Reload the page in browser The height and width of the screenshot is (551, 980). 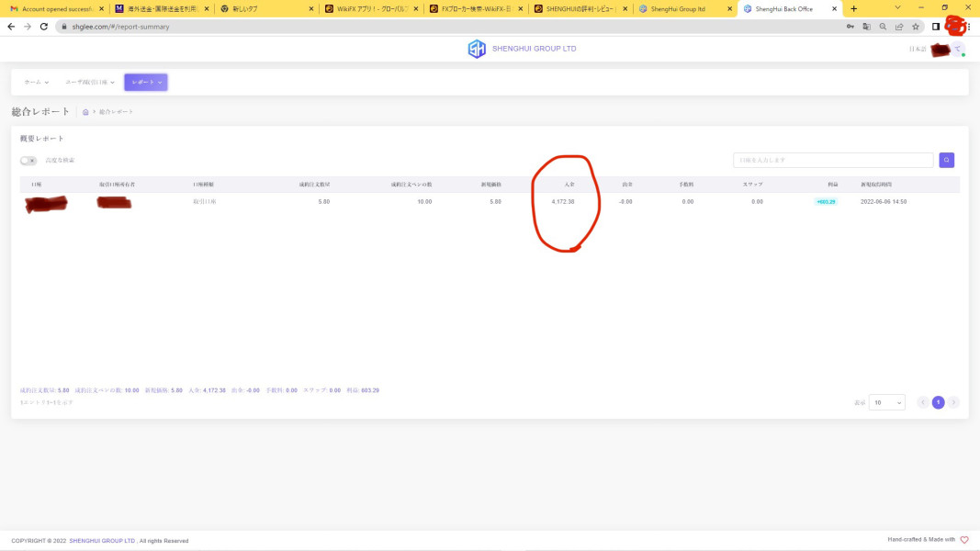click(x=43, y=27)
